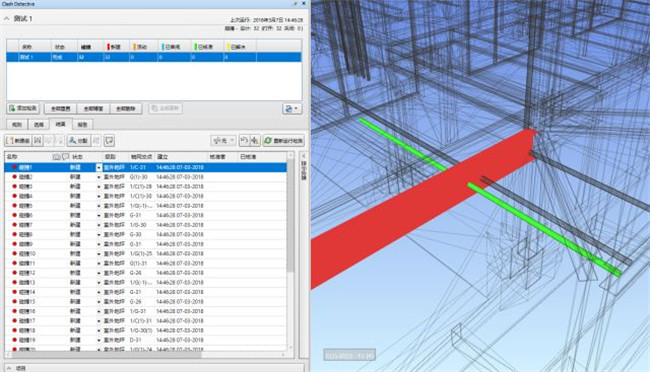The width and height of the screenshot is (650, 372).
Task: Select clash row 碰撞8
Action: click(x=145, y=234)
